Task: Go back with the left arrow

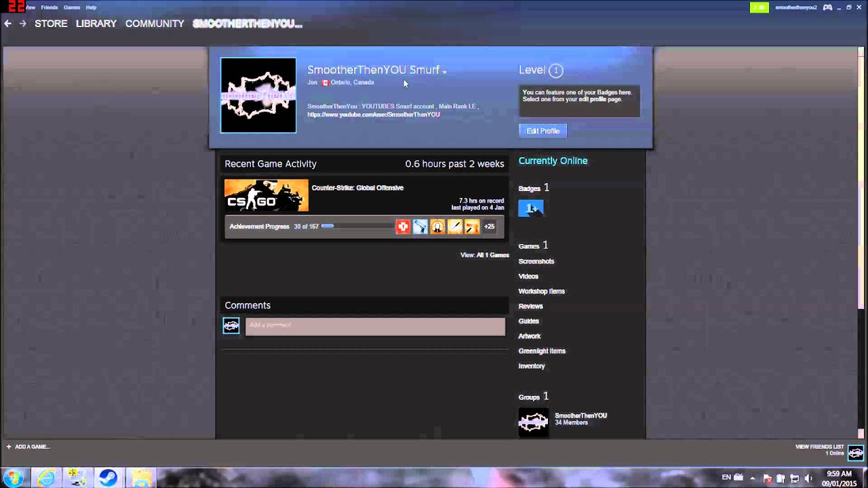Action: pyautogui.click(x=8, y=24)
